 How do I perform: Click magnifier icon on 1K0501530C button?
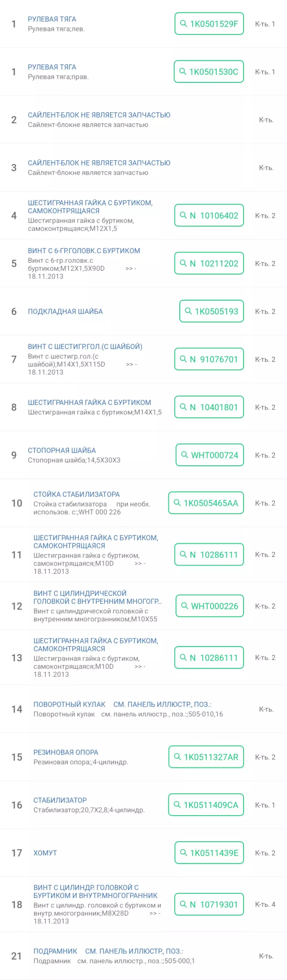point(182,72)
